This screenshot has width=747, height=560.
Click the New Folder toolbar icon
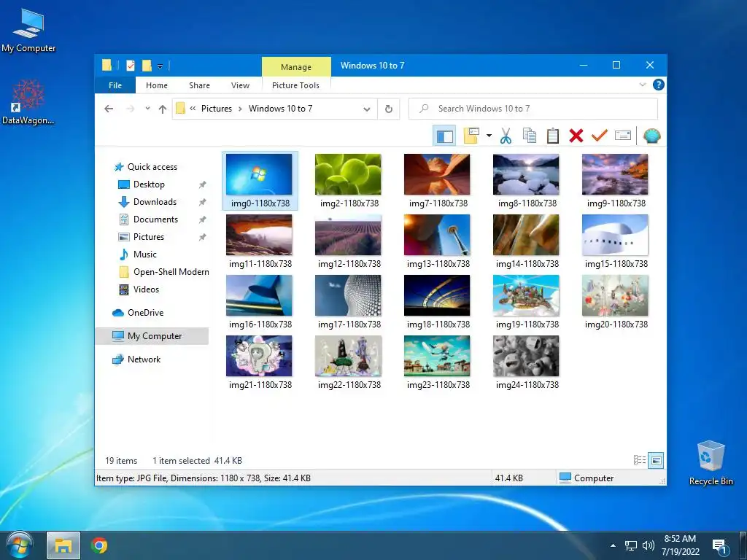(x=471, y=136)
